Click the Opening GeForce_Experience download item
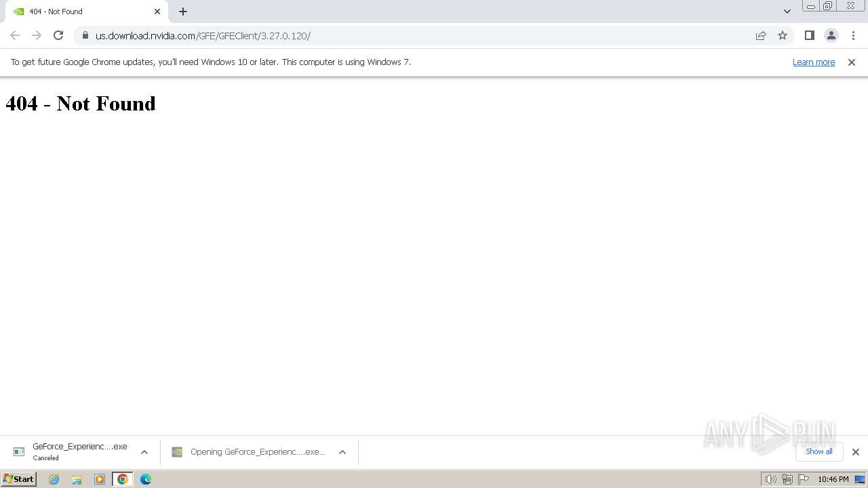Image resolution: width=868 pixels, height=488 pixels. [249, 452]
